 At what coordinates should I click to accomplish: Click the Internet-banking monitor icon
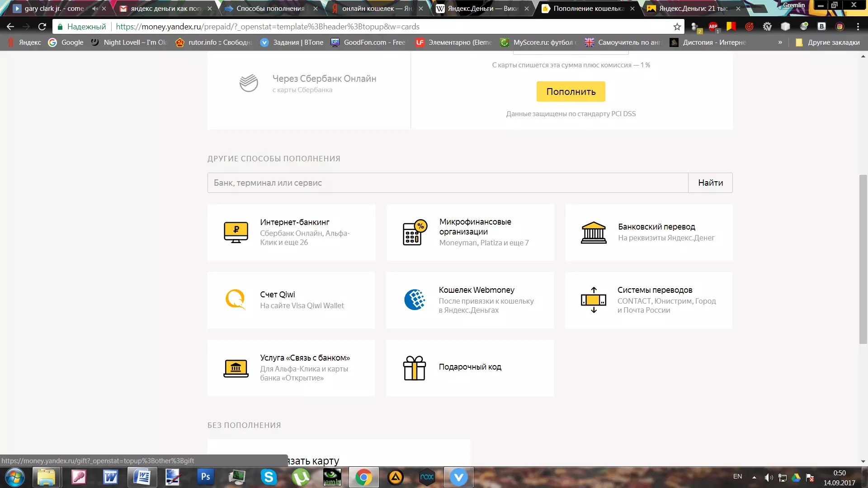tap(236, 232)
